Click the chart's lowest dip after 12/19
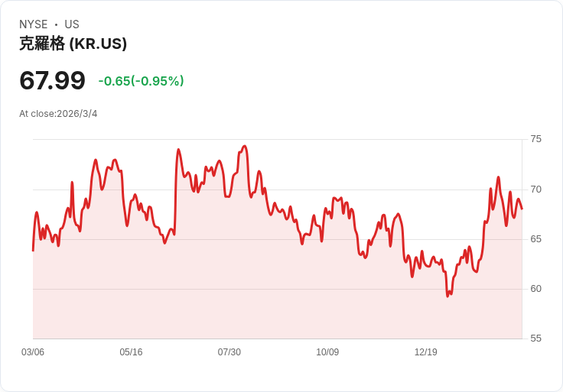 (448, 296)
